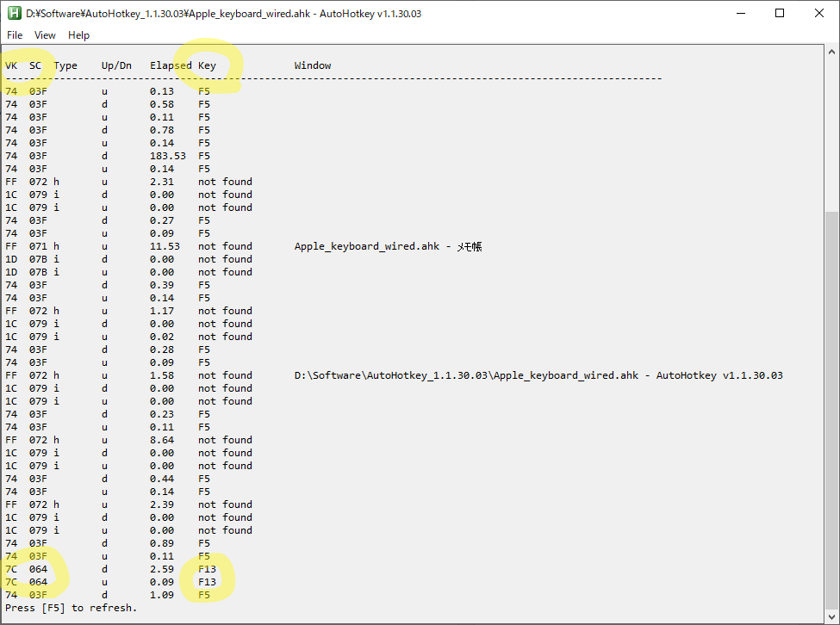Click the AutoHotkey icon in the title bar

tap(15, 14)
